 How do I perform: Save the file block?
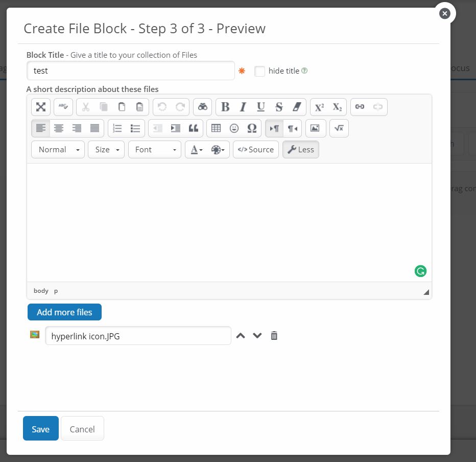41,429
